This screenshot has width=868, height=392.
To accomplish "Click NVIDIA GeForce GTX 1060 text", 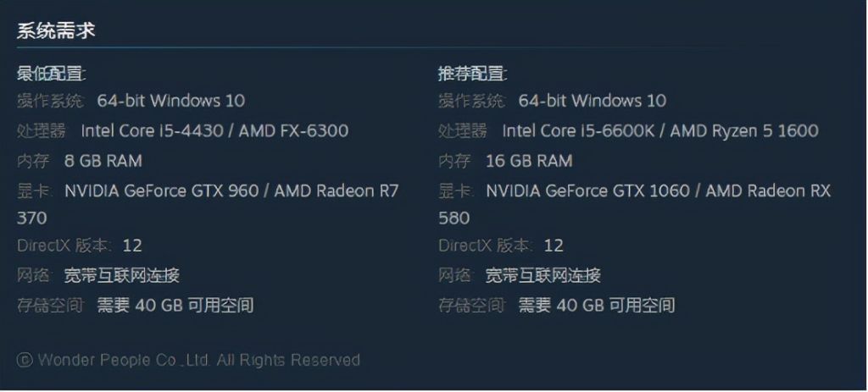I will tap(588, 190).
